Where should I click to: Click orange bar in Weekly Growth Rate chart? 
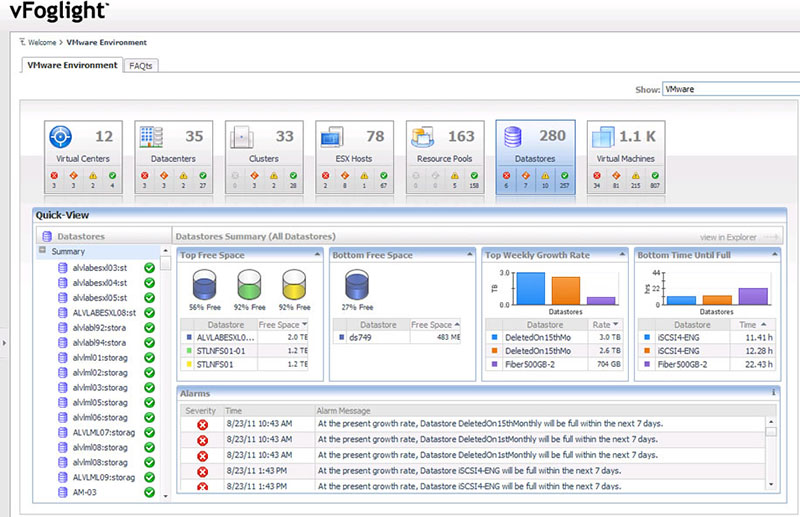click(x=566, y=291)
